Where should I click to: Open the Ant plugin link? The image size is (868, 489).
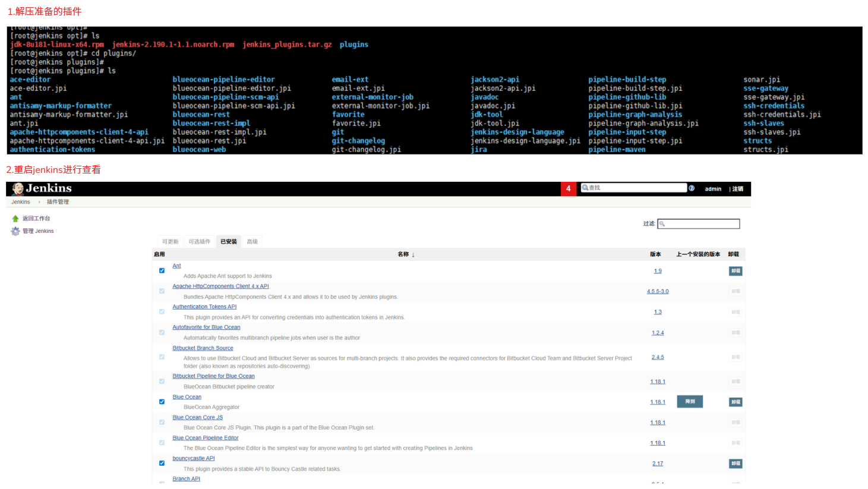176,266
